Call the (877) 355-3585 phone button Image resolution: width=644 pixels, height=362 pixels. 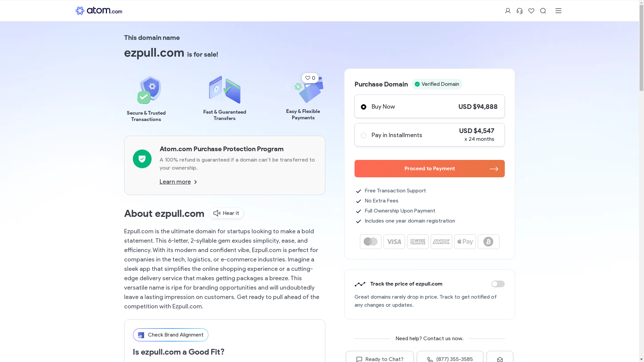tap(450, 358)
